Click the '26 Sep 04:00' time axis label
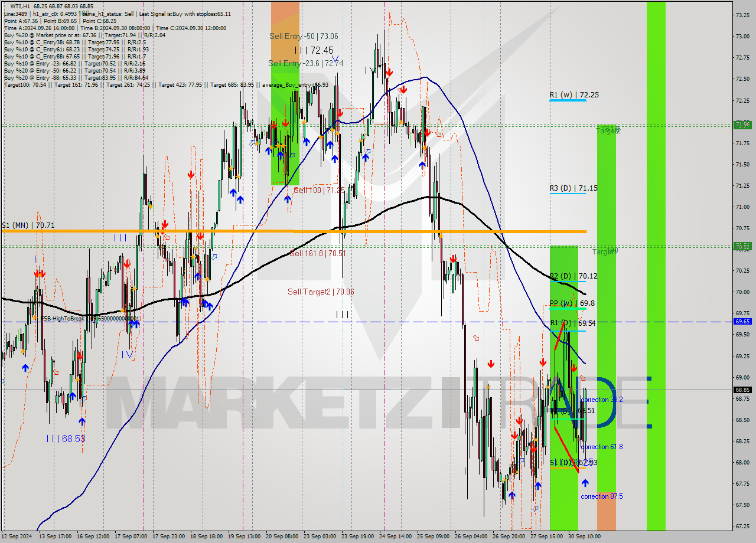Viewport: 756px width, 543px height. coord(471,537)
